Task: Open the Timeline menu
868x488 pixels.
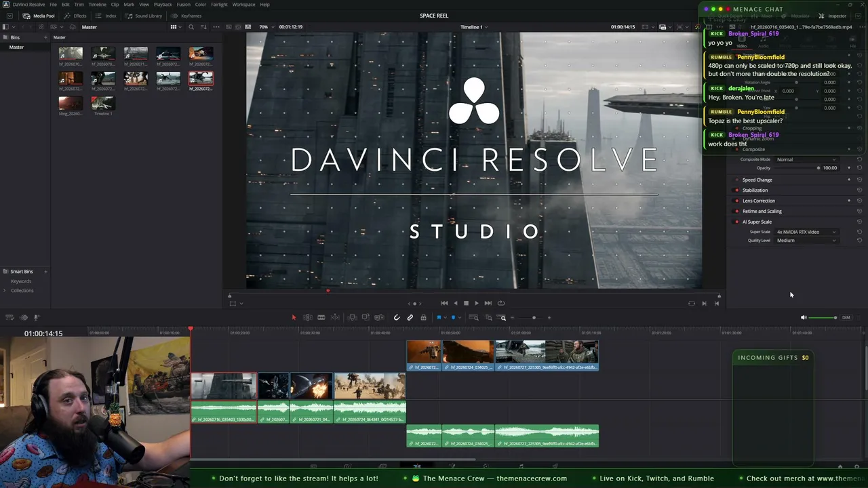Action: (x=97, y=5)
